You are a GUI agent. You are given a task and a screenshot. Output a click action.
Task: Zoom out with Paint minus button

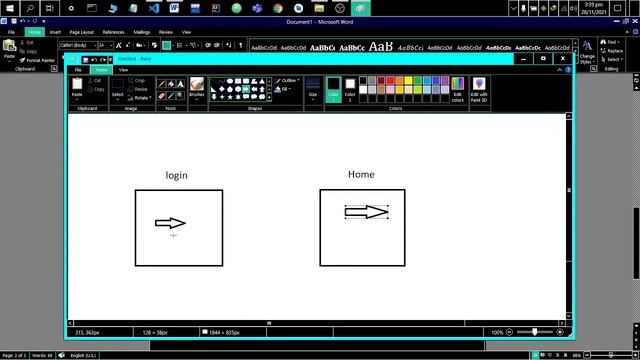point(509,332)
